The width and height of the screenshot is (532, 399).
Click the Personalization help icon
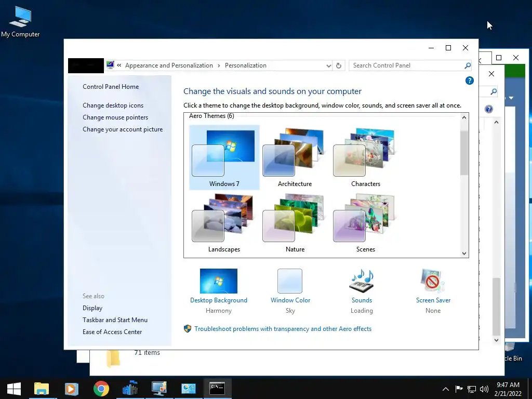click(470, 81)
